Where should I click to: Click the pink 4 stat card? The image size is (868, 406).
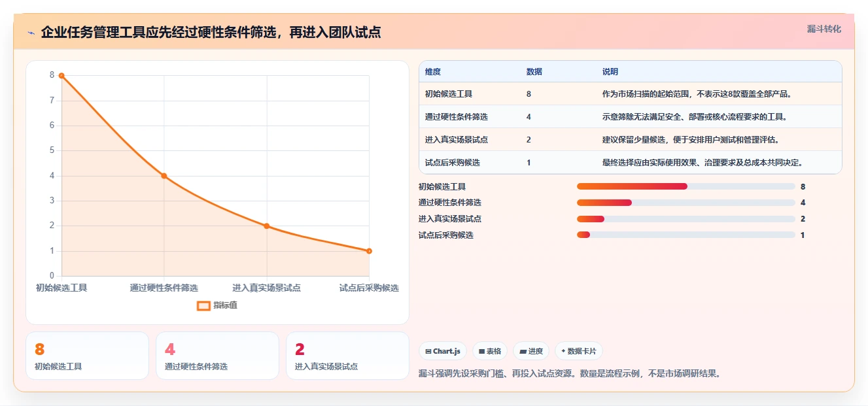[217, 356]
